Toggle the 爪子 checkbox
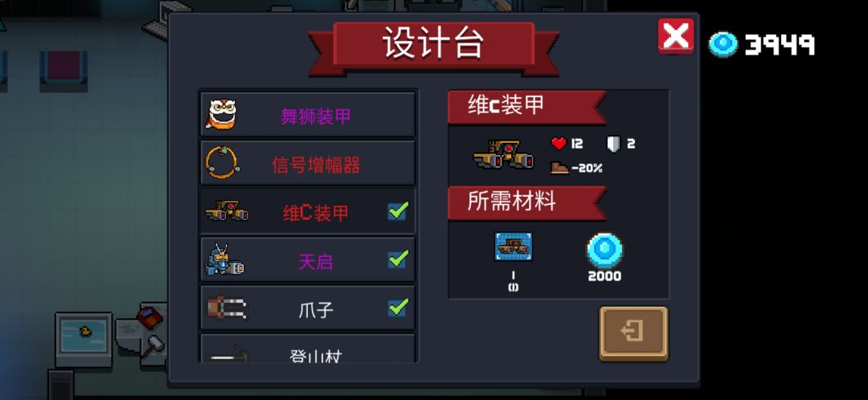Viewport: 868px width, 400px height. tap(398, 307)
